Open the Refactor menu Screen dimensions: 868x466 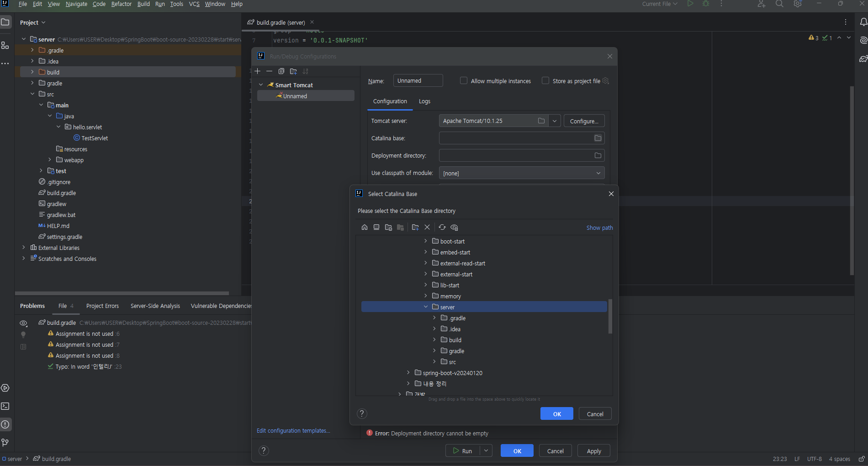pyautogui.click(x=122, y=4)
